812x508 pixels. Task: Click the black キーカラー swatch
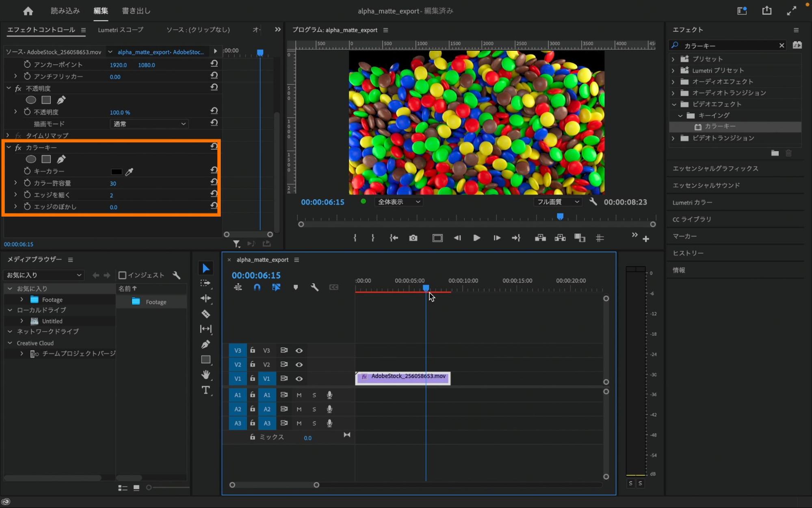[117, 172]
